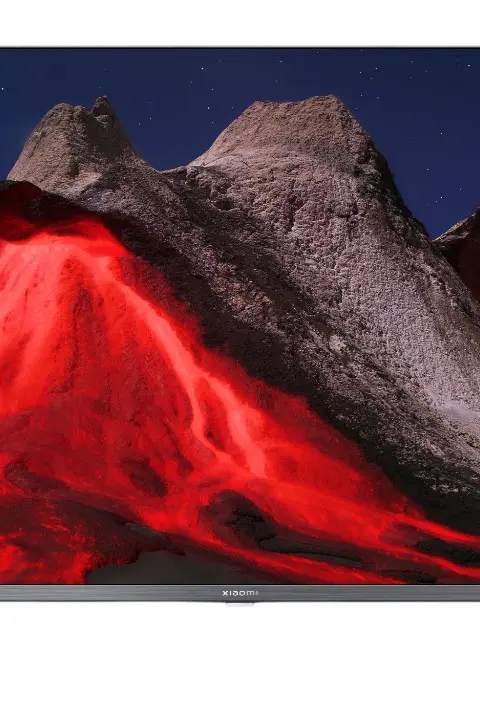Click the bright lava stream in the center
The width and height of the screenshot is (480, 725).
(x=222, y=398)
